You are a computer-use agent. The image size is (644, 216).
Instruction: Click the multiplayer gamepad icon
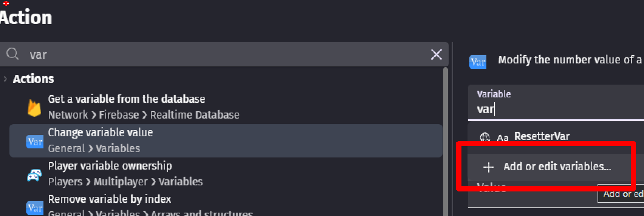[34, 175]
